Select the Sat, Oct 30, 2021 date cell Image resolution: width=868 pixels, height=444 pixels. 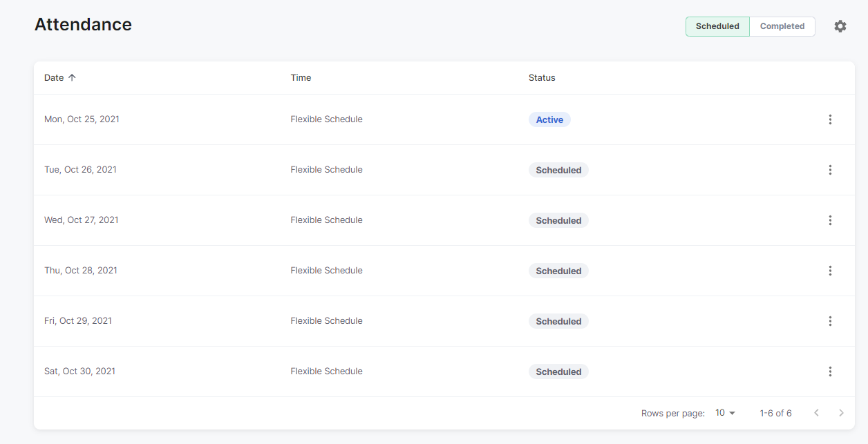coord(79,371)
